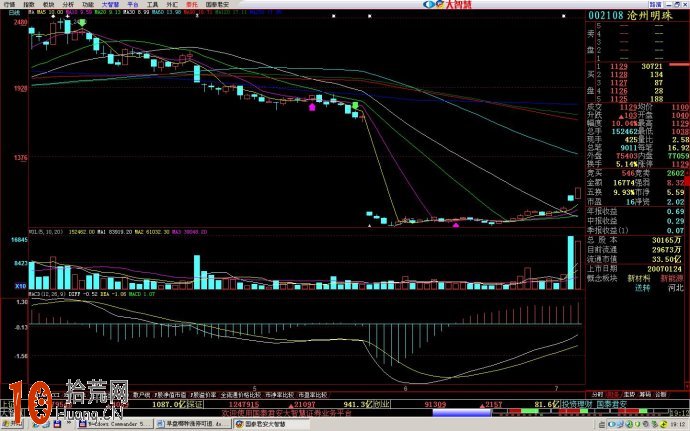The height and width of the screenshot is (431, 690).
Task: Click the 日线 period label
Action: pyautogui.click(x=15, y=13)
